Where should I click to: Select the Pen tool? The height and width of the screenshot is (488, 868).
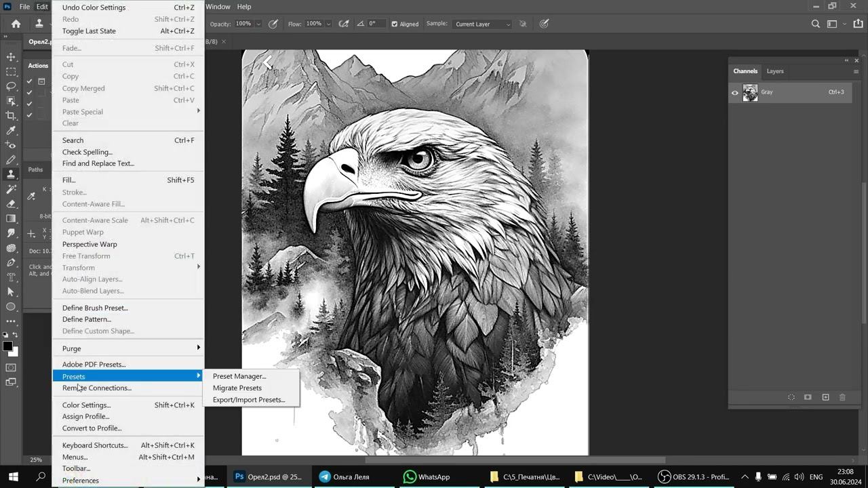(x=11, y=262)
